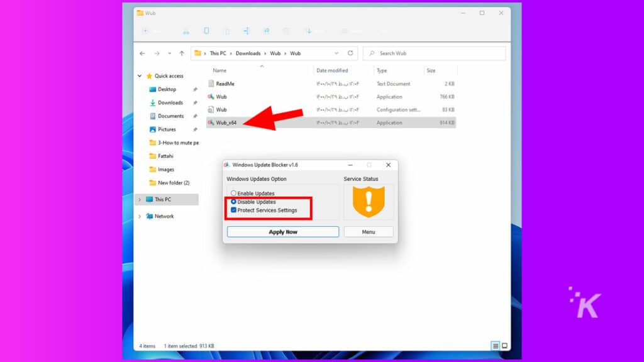Minimize the Windows Update Blocker dialog
Screen dimensions: 644x362
tap(350, 165)
